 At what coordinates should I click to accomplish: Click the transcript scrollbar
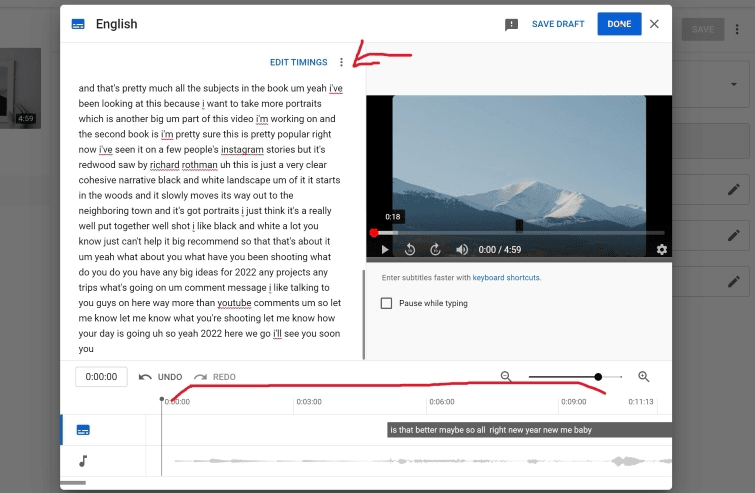tap(364, 314)
